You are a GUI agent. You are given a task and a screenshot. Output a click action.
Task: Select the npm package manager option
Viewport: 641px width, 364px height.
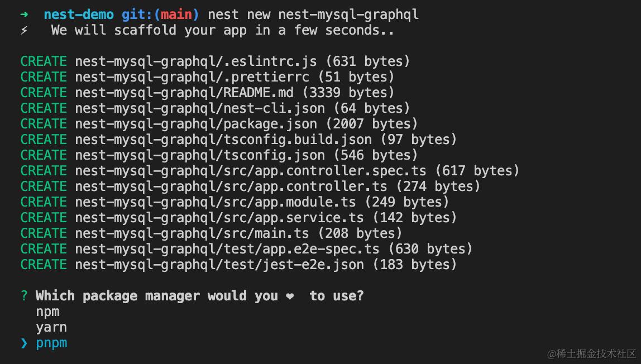47,312
